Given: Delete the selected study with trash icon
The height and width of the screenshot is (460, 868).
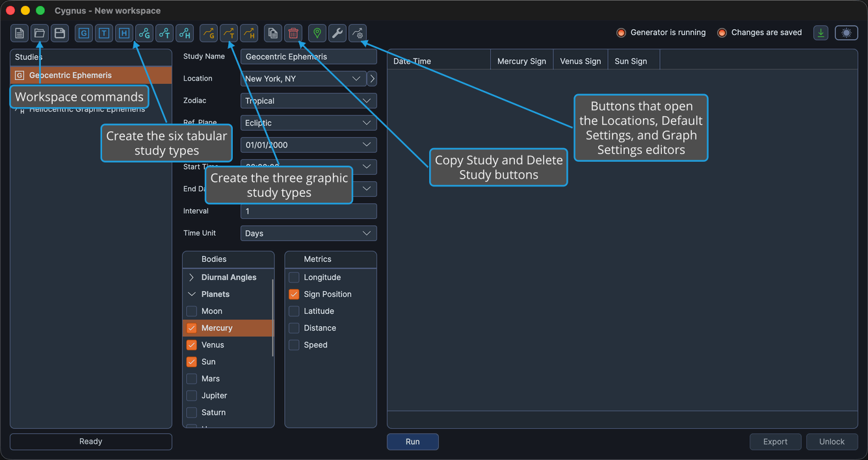Looking at the screenshot, I should pyautogui.click(x=293, y=33).
